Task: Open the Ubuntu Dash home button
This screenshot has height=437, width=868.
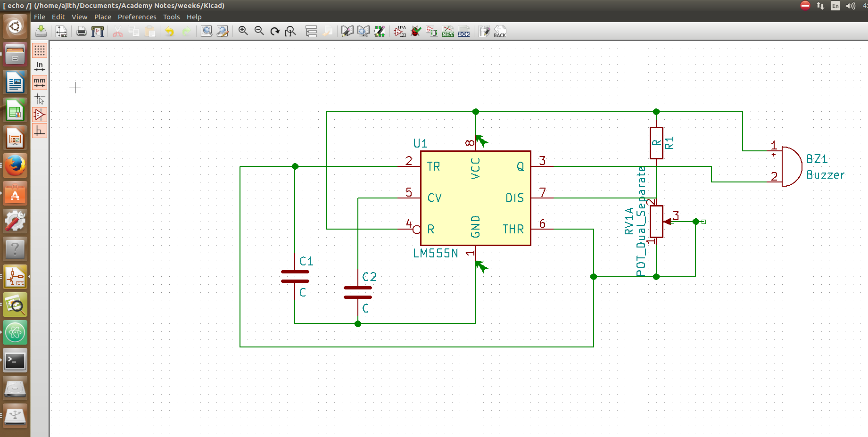Action: point(15,26)
